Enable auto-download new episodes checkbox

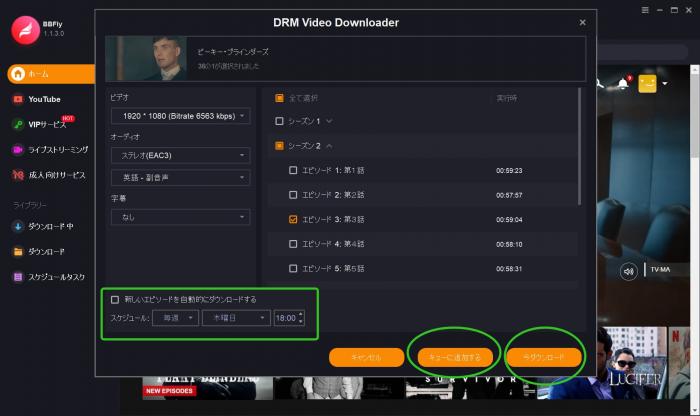pos(115,299)
